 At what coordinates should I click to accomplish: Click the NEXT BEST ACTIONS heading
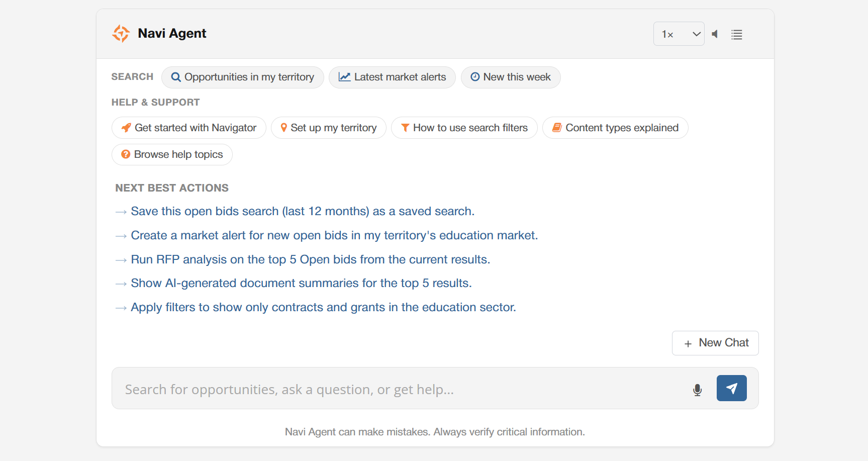(172, 188)
